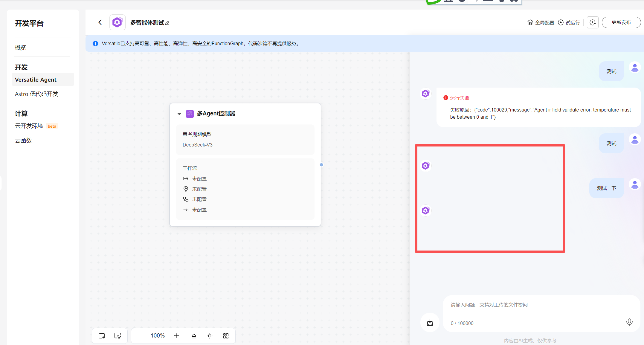Collapse the 多Agent控制器 node
The width and height of the screenshot is (644, 345).
click(x=179, y=114)
